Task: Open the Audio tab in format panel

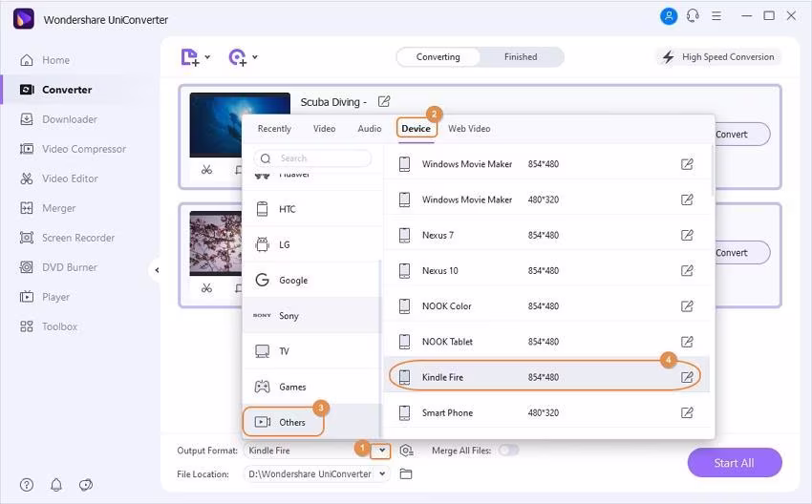Action: 370,128
